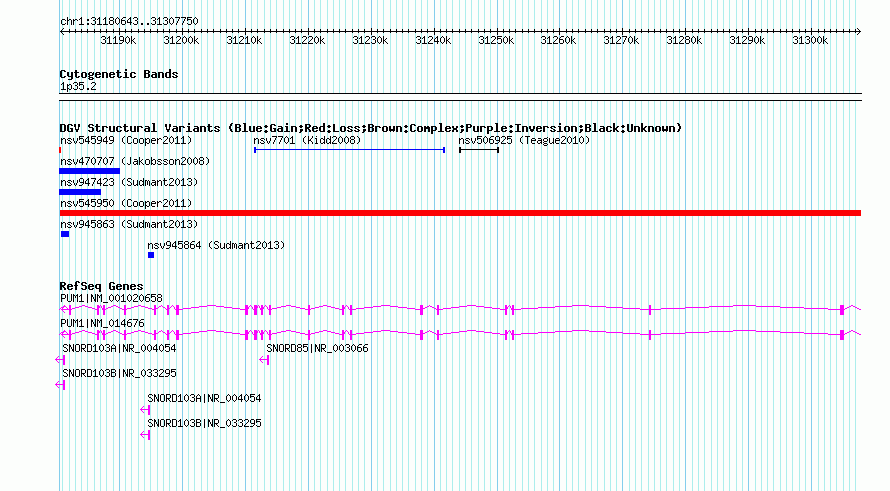The width and height of the screenshot is (890, 491).
Task: Click the blue nsv470707 gain bar
Action: (90, 171)
